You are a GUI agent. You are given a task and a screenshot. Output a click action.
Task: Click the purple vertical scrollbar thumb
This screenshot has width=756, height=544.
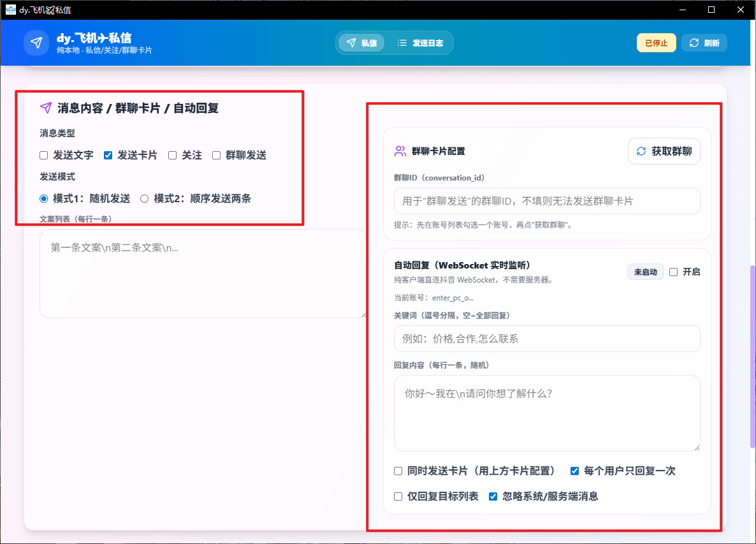752,357
